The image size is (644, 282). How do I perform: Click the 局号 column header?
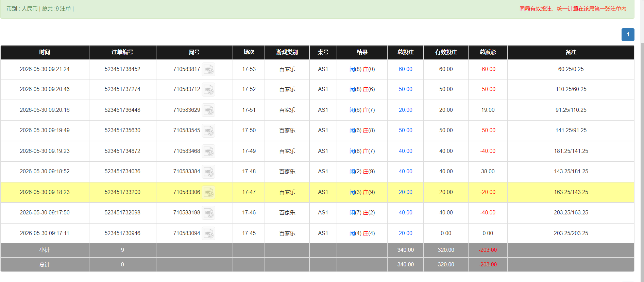194,52
